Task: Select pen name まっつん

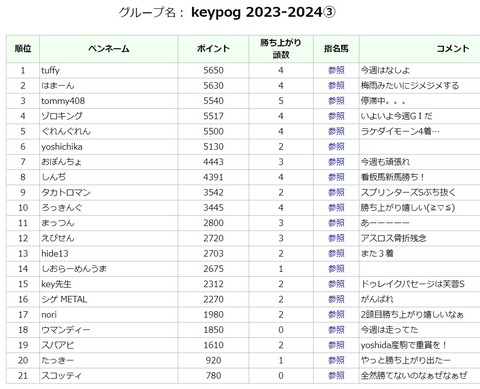Action: pyautogui.click(x=58, y=223)
